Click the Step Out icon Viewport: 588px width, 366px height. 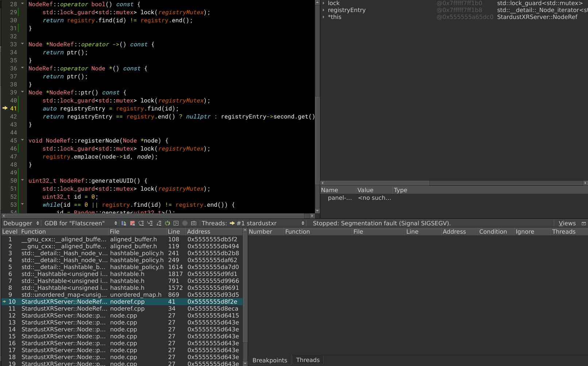tap(159, 223)
